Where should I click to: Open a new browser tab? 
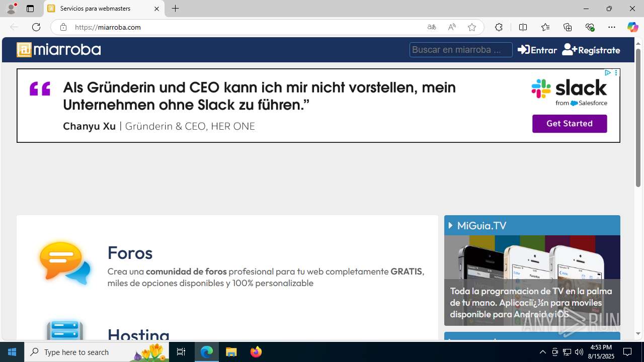point(176,9)
